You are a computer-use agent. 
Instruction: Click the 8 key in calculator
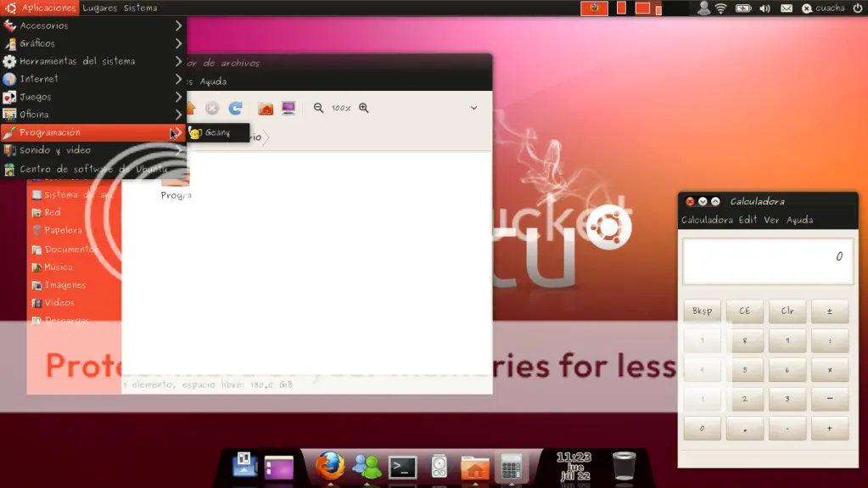pos(745,340)
